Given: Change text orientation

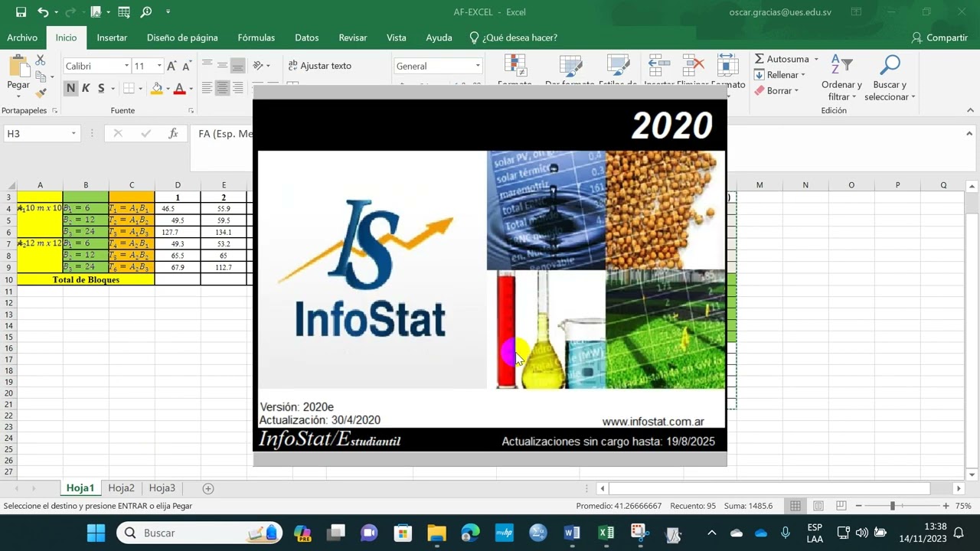Looking at the screenshot, I should [259, 66].
